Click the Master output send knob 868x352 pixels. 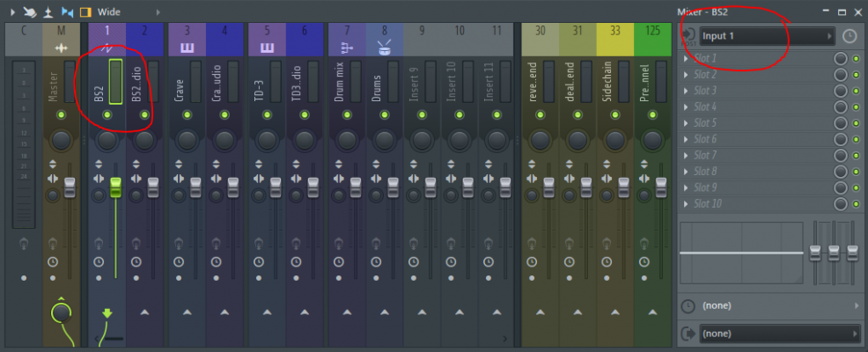tap(62, 313)
